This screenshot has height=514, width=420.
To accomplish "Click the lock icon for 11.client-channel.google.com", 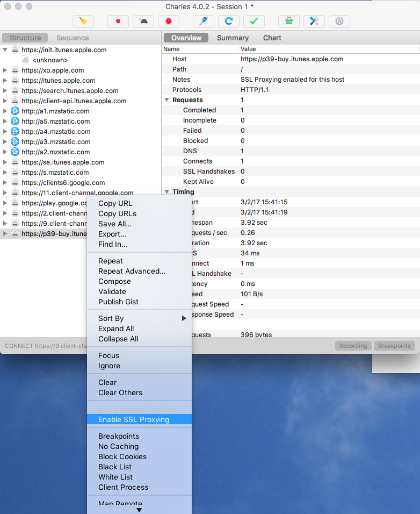I will coord(15,192).
